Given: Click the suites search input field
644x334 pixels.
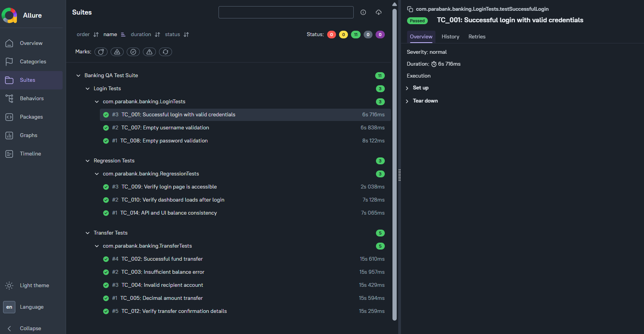Looking at the screenshot, I should tap(286, 12).
